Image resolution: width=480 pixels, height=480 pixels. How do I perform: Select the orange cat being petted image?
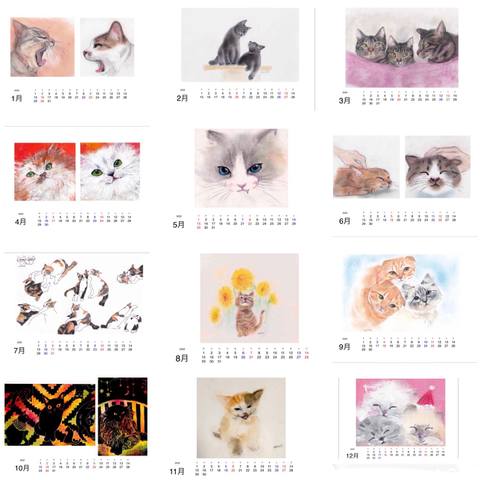(366, 167)
